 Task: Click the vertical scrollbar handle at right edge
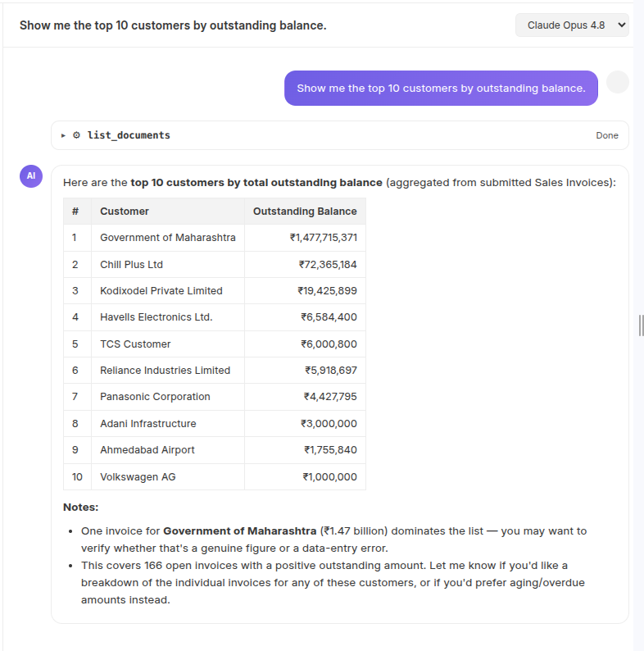coord(641,325)
